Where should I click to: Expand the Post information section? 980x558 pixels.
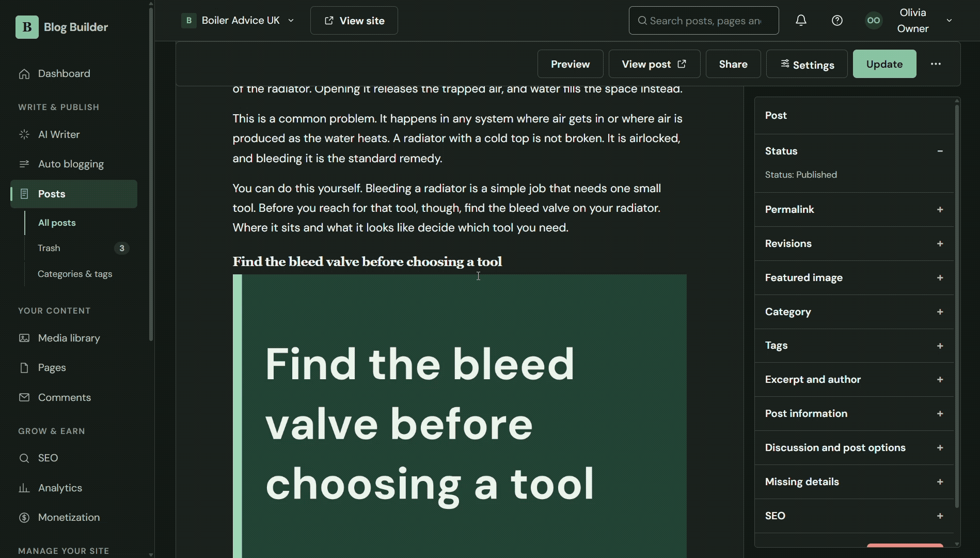[x=940, y=414]
